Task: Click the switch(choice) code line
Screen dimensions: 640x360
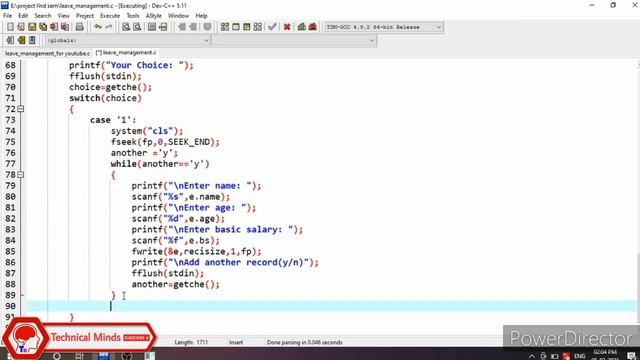Action: click(x=105, y=98)
